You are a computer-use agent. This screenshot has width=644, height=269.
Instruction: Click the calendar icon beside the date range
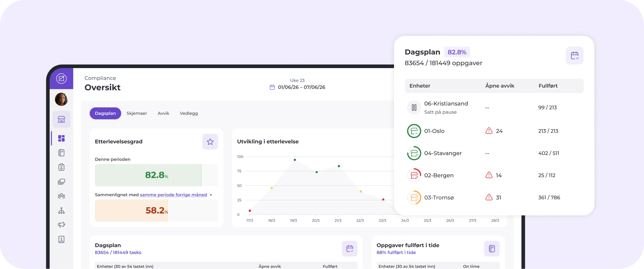tap(272, 87)
